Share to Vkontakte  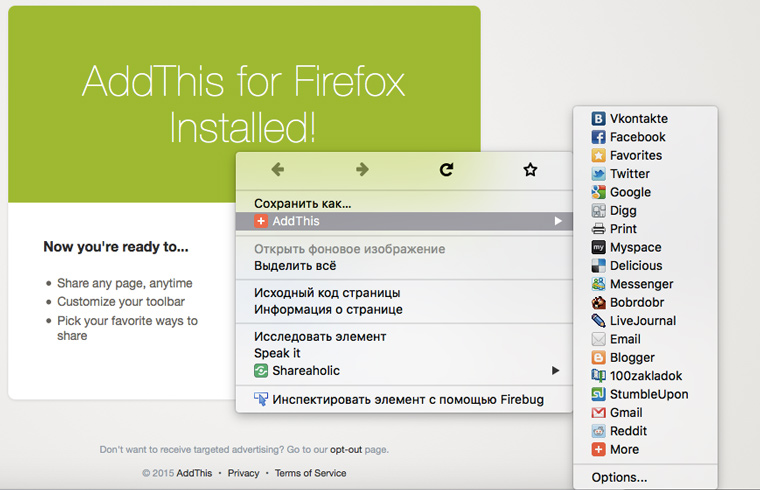coord(645,119)
